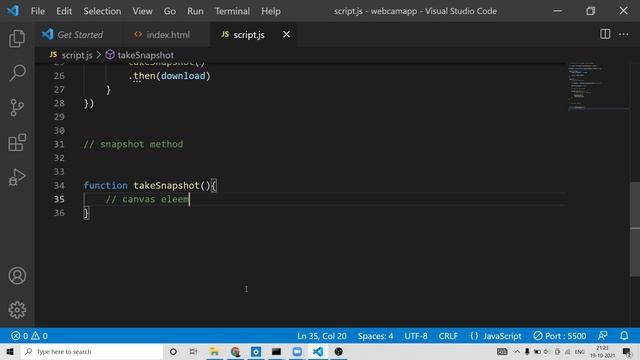Open the editor More Actions ellipsis
The height and width of the screenshot is (360, 640).
[624, 34]
